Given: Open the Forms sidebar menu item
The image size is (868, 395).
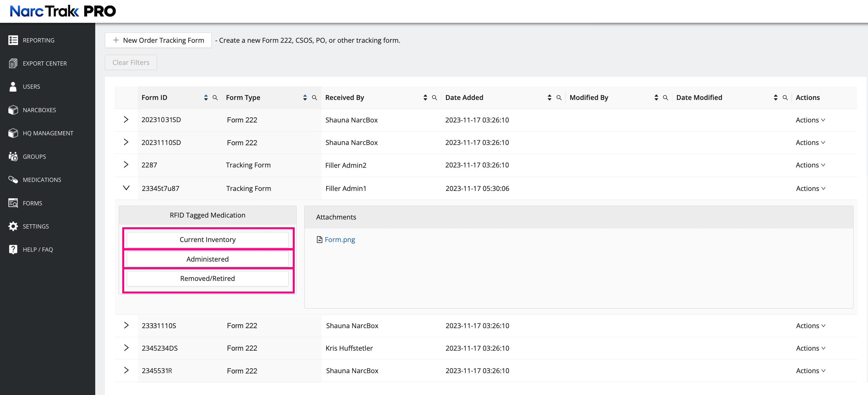Looking at the screenshot, I should (32, 203).
